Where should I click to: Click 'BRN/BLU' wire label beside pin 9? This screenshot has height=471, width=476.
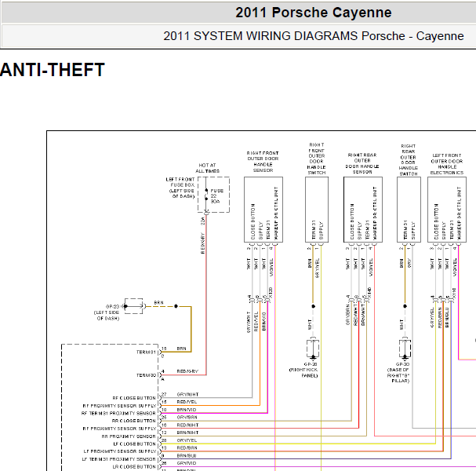tap(187, 455)
